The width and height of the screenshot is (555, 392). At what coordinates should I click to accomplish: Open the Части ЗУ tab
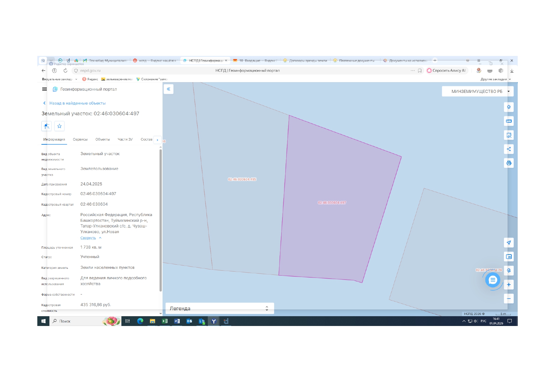click(x=125, y=139)
